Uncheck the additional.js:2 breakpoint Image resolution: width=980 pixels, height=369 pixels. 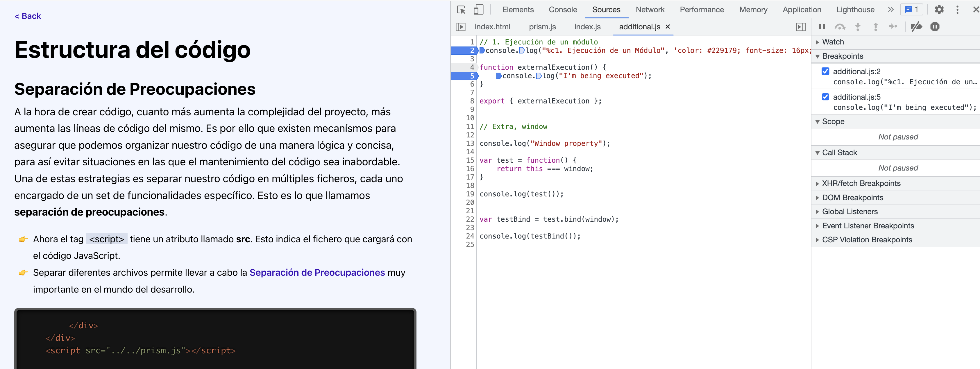[825, 71]
